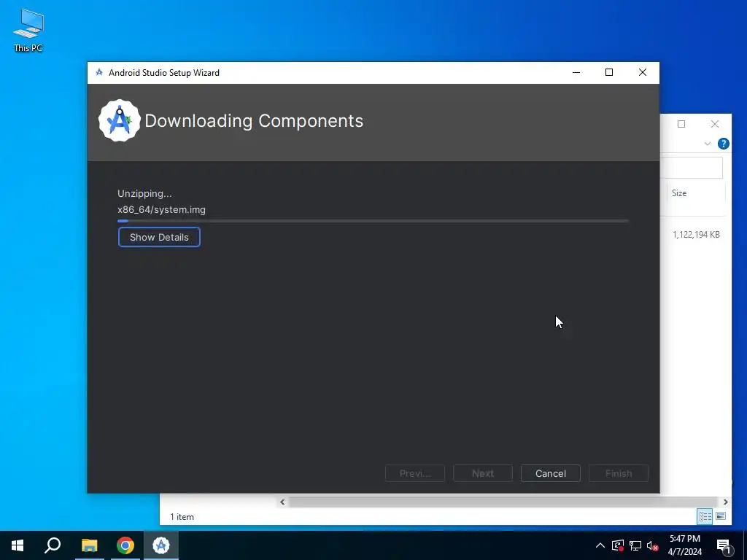Close the Android Studio Setup Wizard
This screenshot has height=560, width=747.
(x=642, y=72)
